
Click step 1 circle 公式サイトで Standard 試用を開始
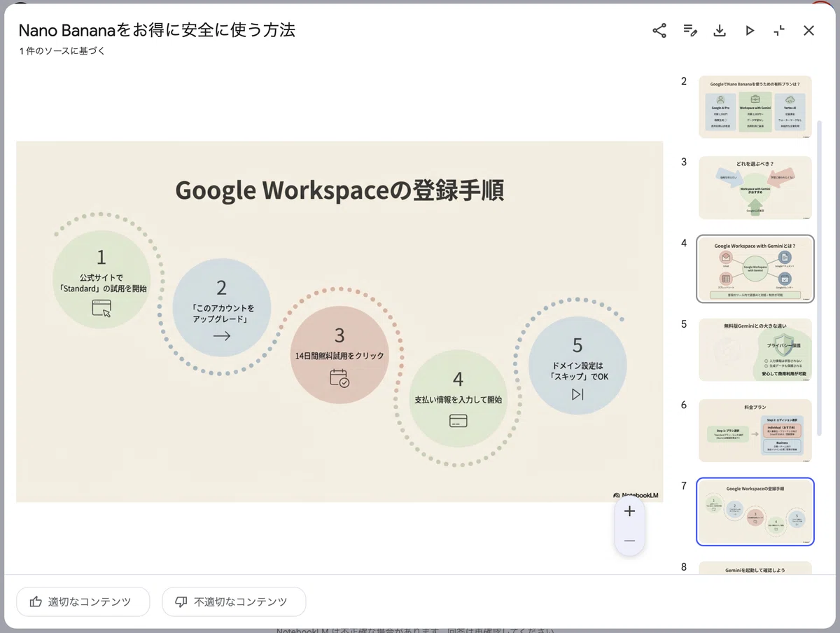[x=101, y=279]
